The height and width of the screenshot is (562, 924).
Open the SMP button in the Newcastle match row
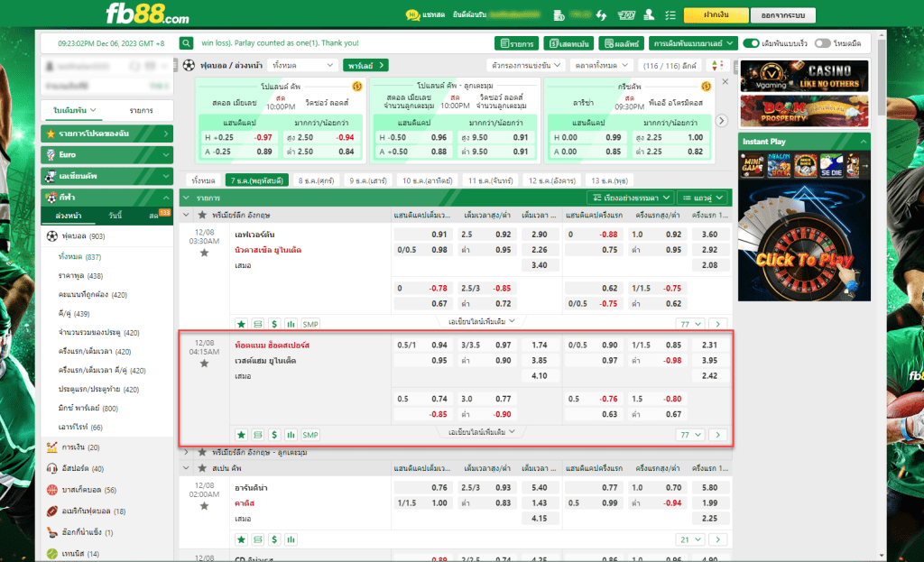click(x=310, y=324)
